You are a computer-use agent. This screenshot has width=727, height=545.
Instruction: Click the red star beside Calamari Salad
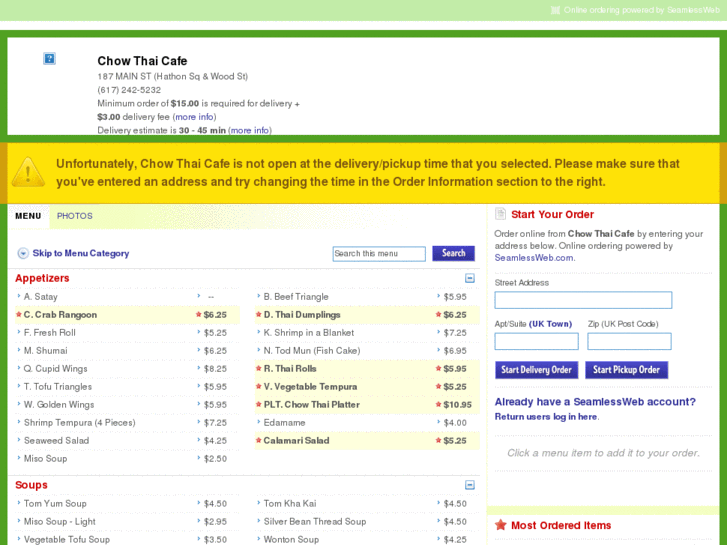tap(259, 441)
